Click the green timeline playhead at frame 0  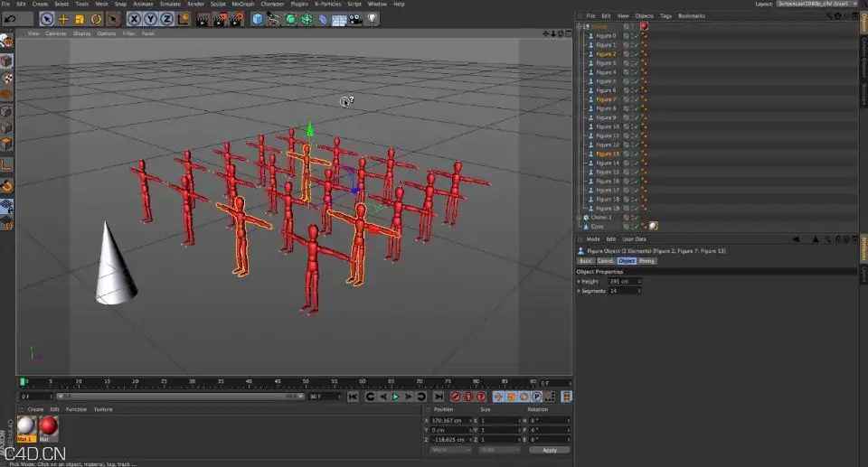23,382
